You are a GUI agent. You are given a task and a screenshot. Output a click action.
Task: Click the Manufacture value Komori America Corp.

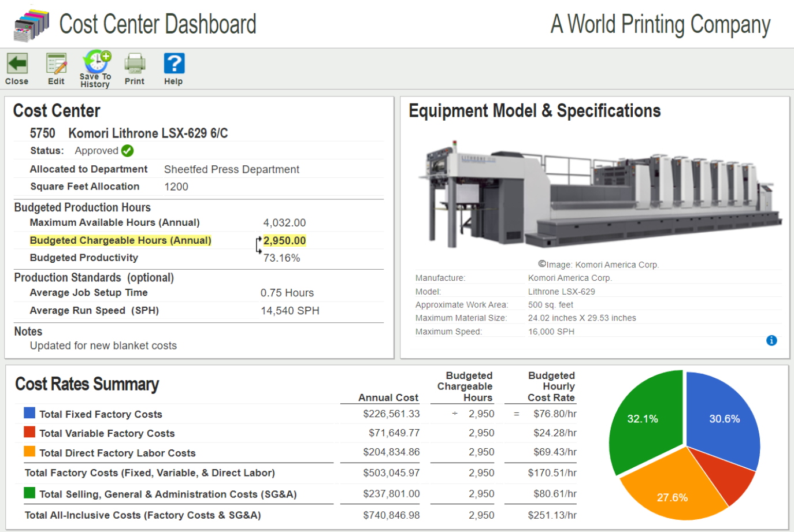pyautogui.click(x=570, y=278)
